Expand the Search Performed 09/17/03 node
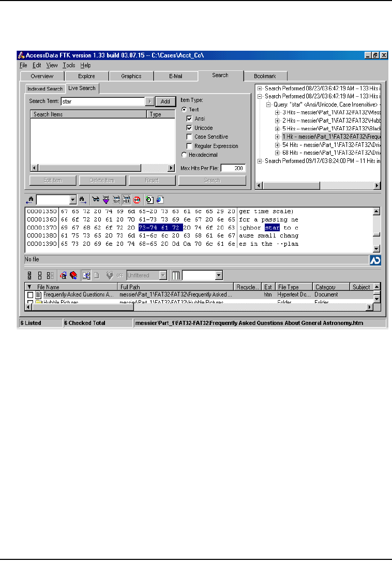This screenshot has width=392, height=578. point(260,161)
